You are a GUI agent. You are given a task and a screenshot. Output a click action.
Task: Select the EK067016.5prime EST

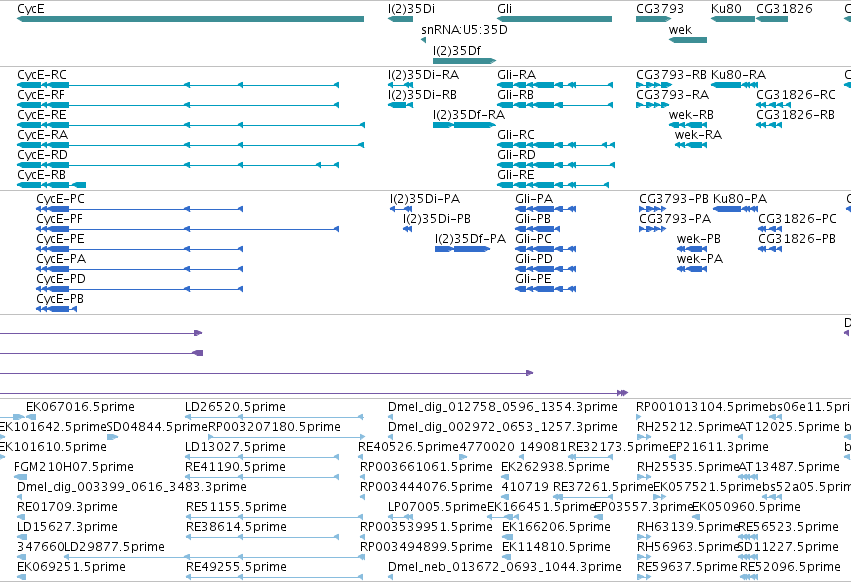pyautogui.click(x=31, y=417)
